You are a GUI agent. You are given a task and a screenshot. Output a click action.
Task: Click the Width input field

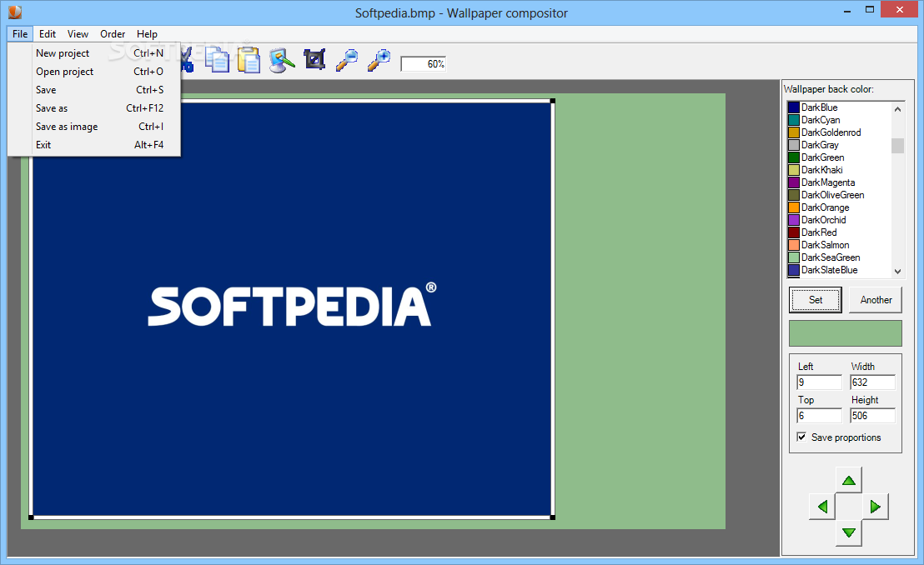pos(873,382)
